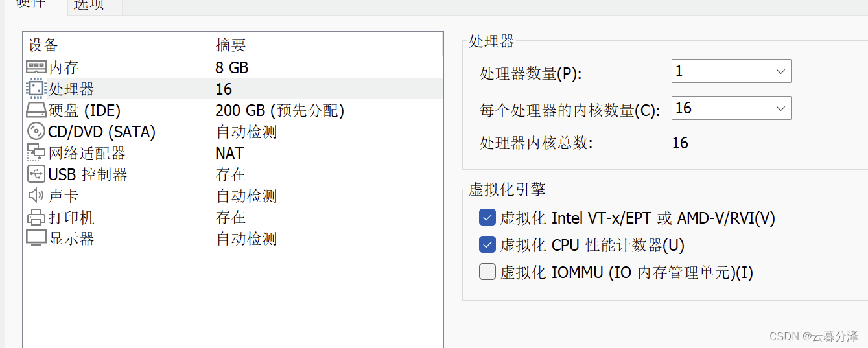The width and height of the screenshot is (868, 348).
Task: Click the memory (内存) device icon
Action: point(36,67)
